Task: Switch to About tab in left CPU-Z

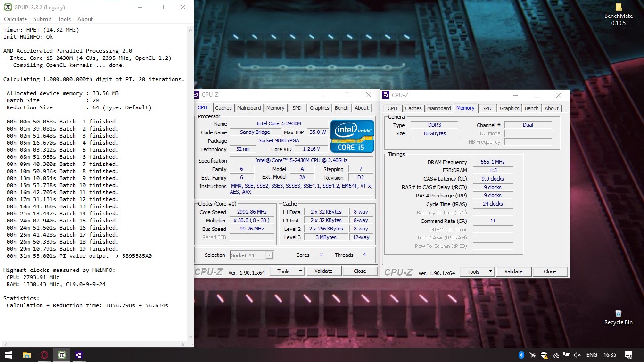Action: click(362, 108)
